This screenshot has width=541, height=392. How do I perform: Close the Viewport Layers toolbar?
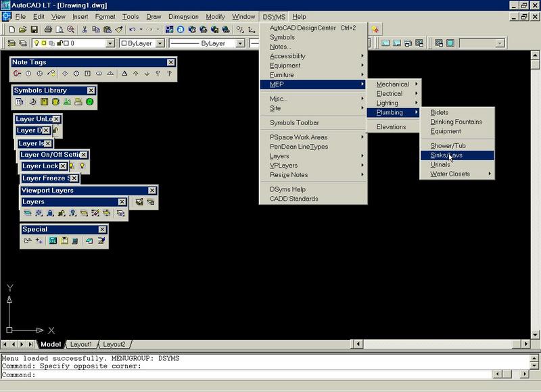152,191
